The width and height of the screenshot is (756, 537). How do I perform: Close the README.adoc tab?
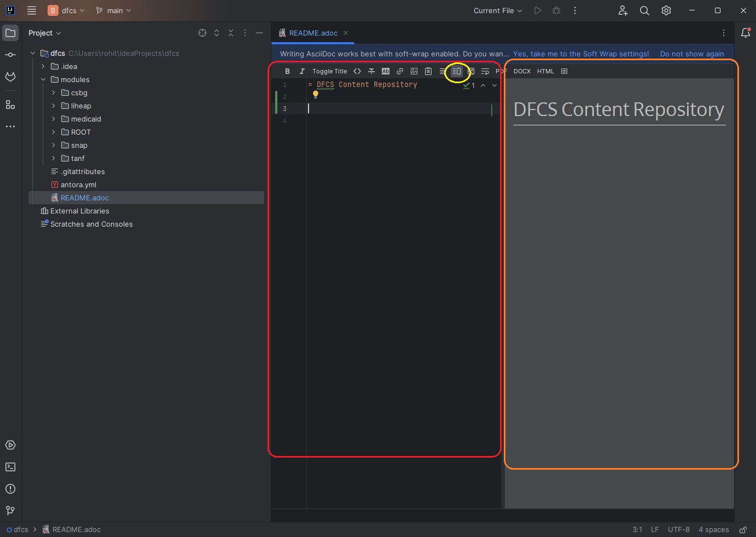(346, 33)
